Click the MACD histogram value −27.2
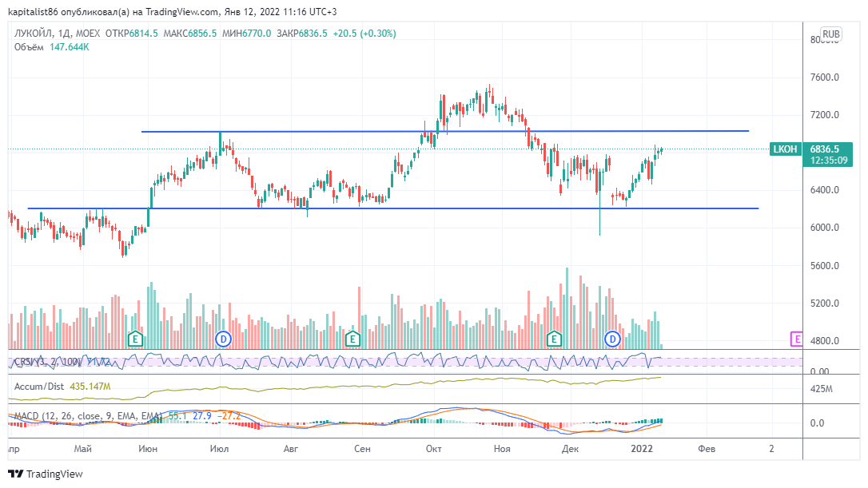Image resolution: width=868 pixels, height=488 pixels. tap(229, 415)
